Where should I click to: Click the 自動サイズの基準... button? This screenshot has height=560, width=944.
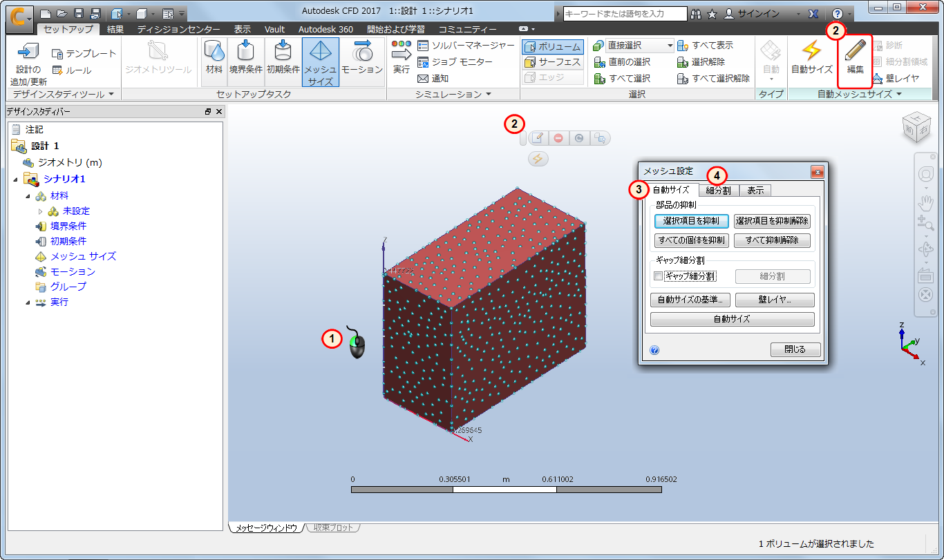(690, 300)
